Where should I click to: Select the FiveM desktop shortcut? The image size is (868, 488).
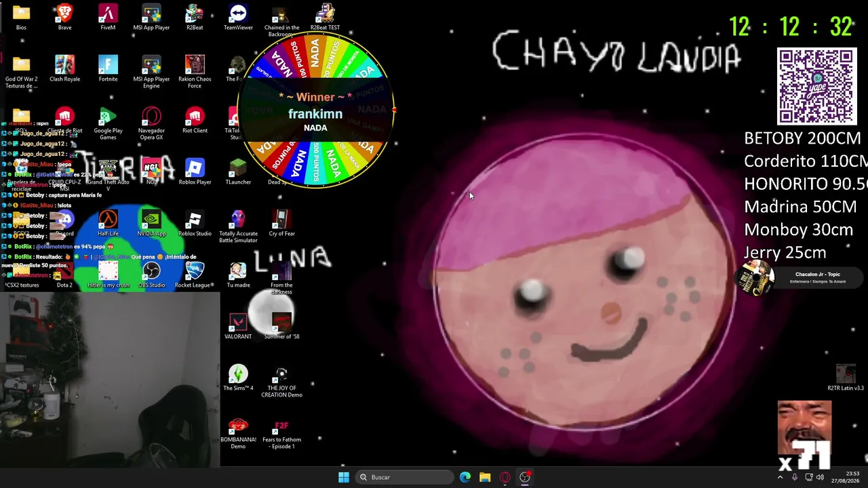[x=108, y=18]
